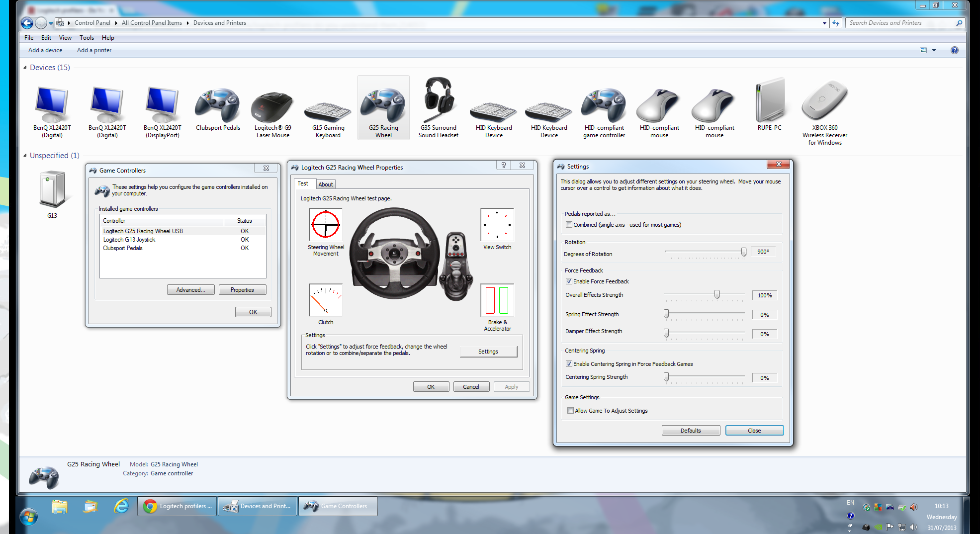The image size is (980, 534).
Task: Click Settings button in wheel properties
Action: click(x=488, y=352)
